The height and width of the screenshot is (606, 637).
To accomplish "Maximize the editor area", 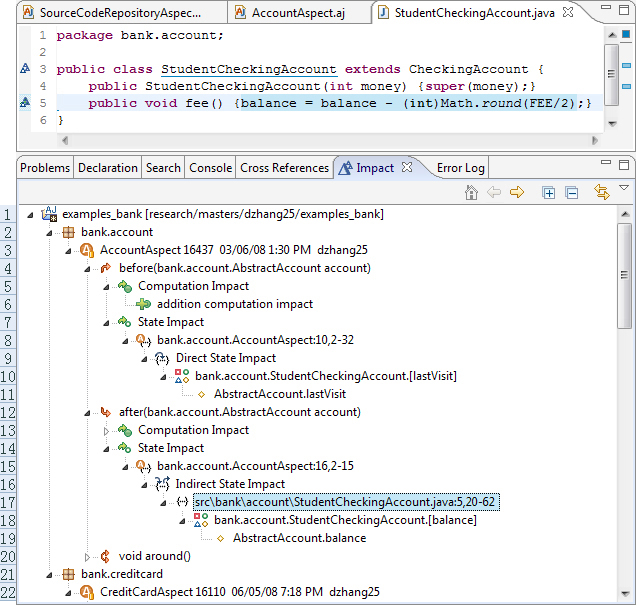I will 624,10.
